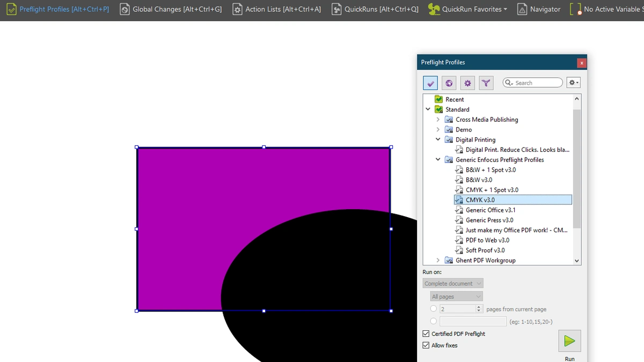Open the panel settings gear dropdown
This screenshot has width=644, height=362.
point(574,83)
